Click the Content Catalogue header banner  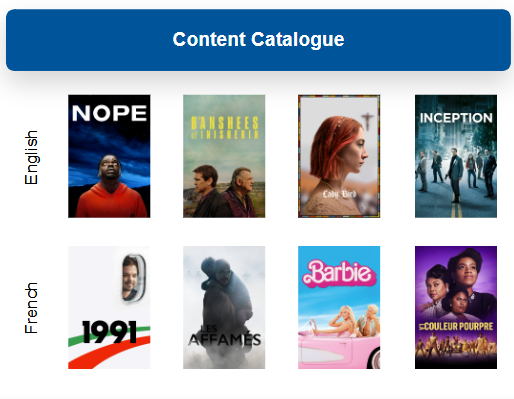click(x=258, y=40)
